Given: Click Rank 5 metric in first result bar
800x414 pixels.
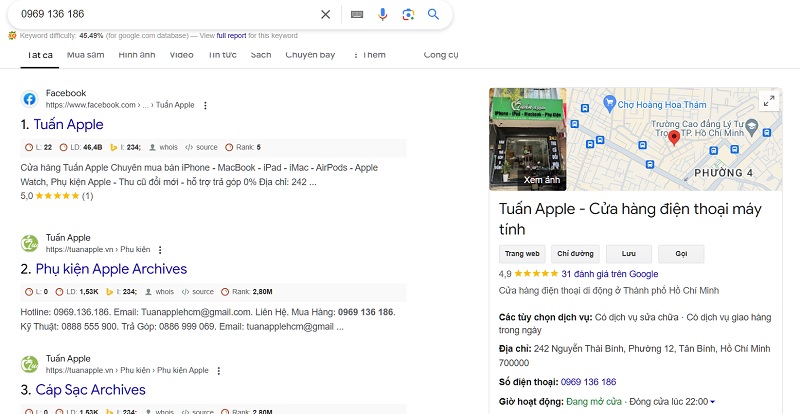Looking at the screenshot, I should (x=243, y=147).
